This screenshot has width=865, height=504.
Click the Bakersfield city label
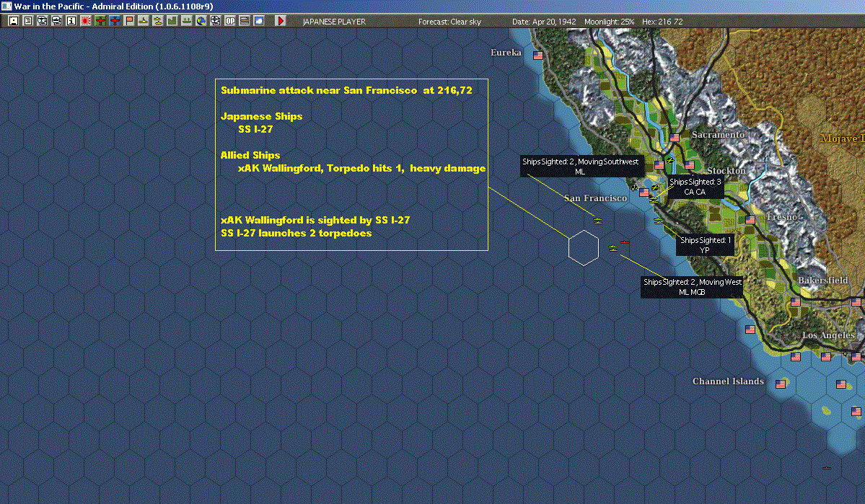tap(823, 280)
